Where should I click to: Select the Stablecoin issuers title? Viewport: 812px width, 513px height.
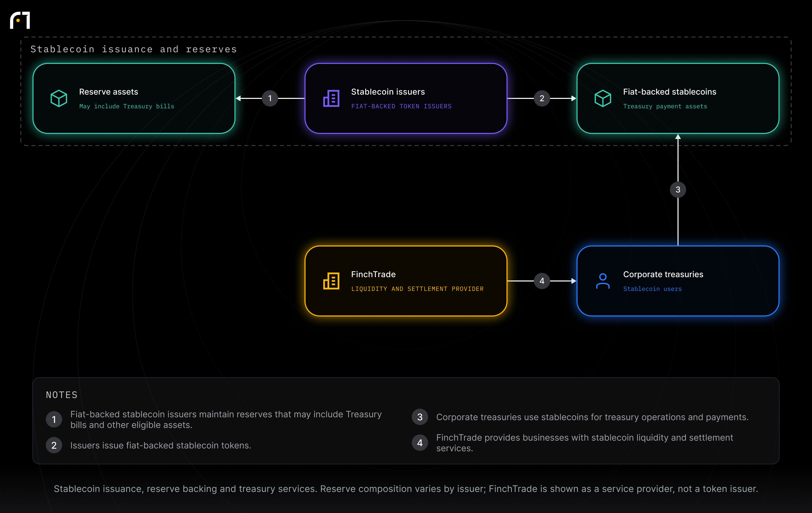[388, 92]
